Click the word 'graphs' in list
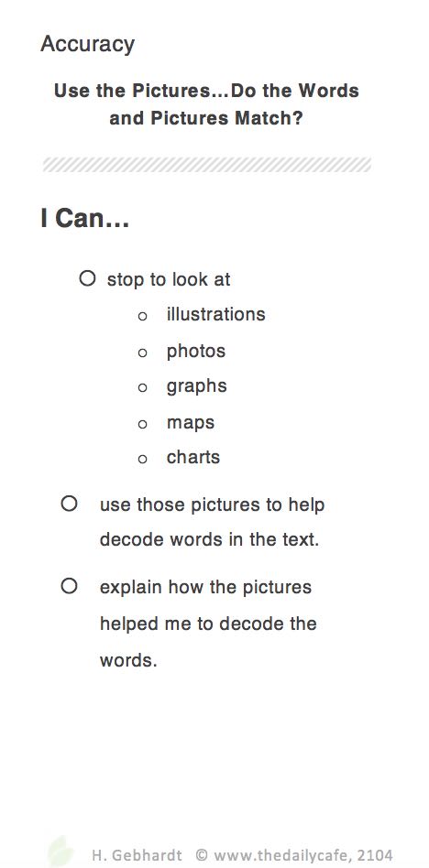This screenshot has width=429, height=868. pos(197,386)
